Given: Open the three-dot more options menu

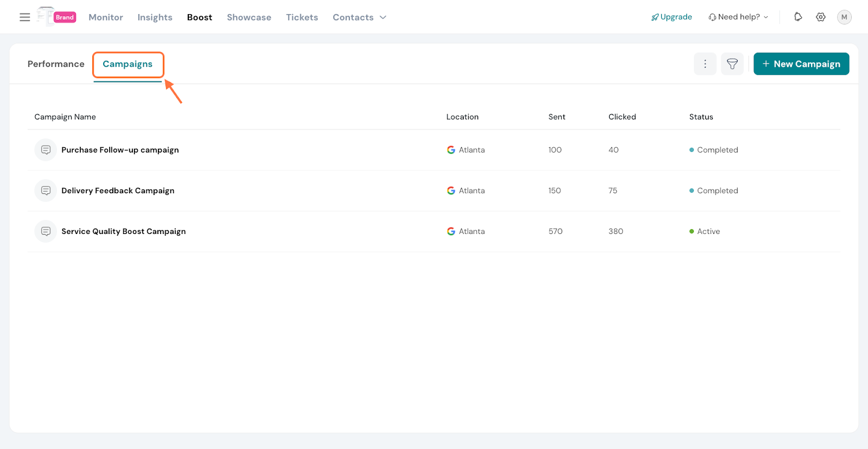Looking at the screenshot, I should pyautogui.click(x=705, y=64).
